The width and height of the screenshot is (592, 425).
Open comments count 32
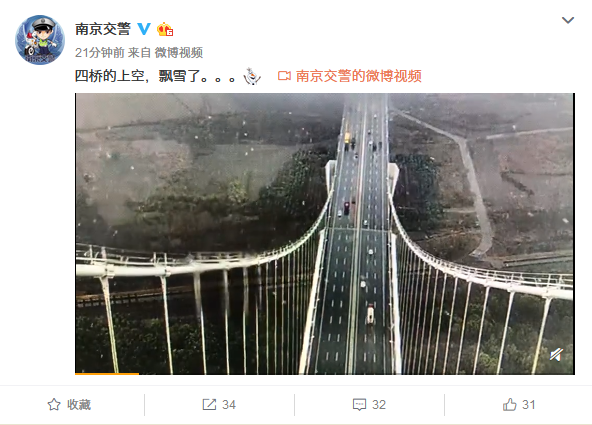point(379,405)
